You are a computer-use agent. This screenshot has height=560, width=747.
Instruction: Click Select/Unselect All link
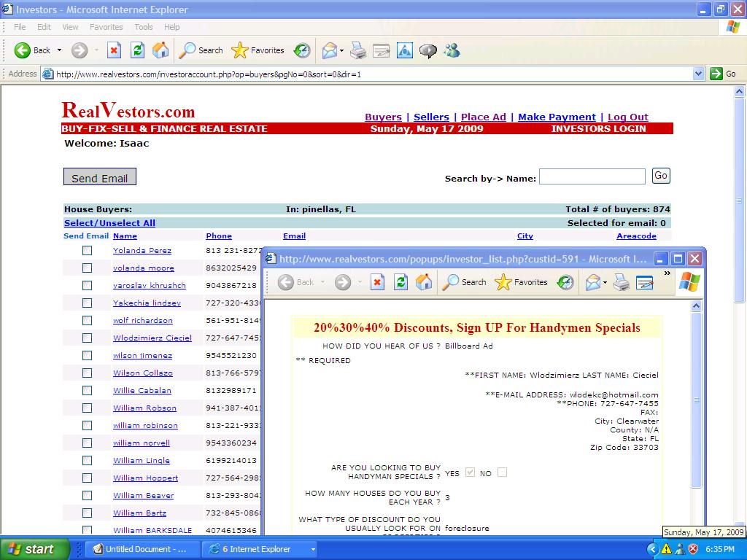109,223
